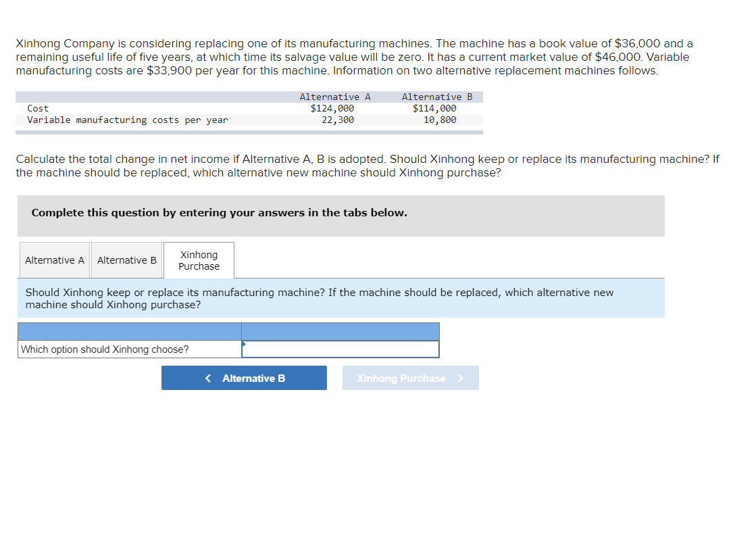
Task: Click the dropdown arrow in the answer cell
Action: click(243, 345)
